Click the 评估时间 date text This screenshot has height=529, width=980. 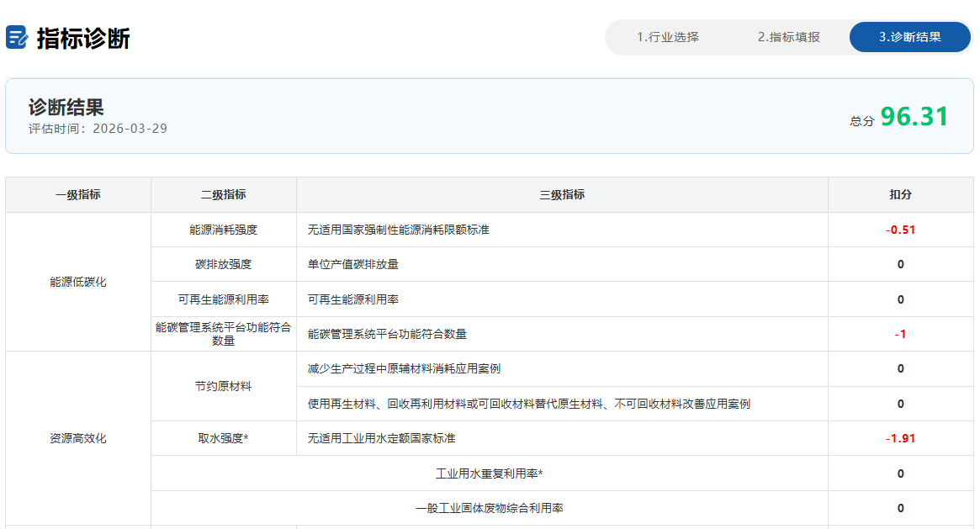pyautogui.click(x=98, y=129)
